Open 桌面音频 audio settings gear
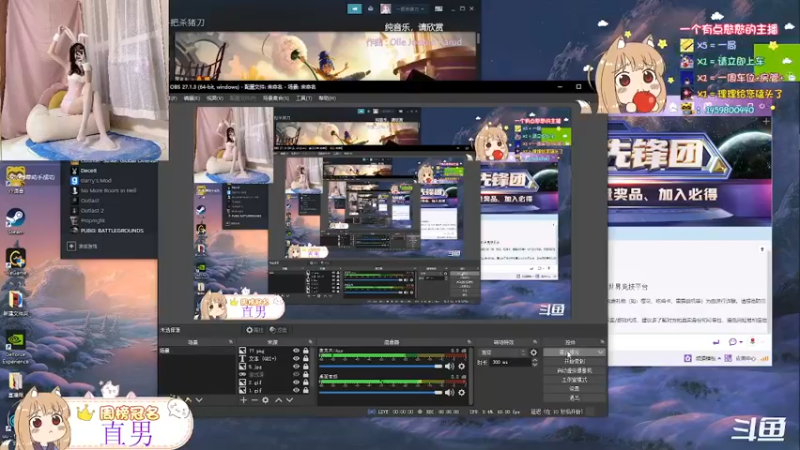The height and width of the screenshot is (450, 800). 462,392
